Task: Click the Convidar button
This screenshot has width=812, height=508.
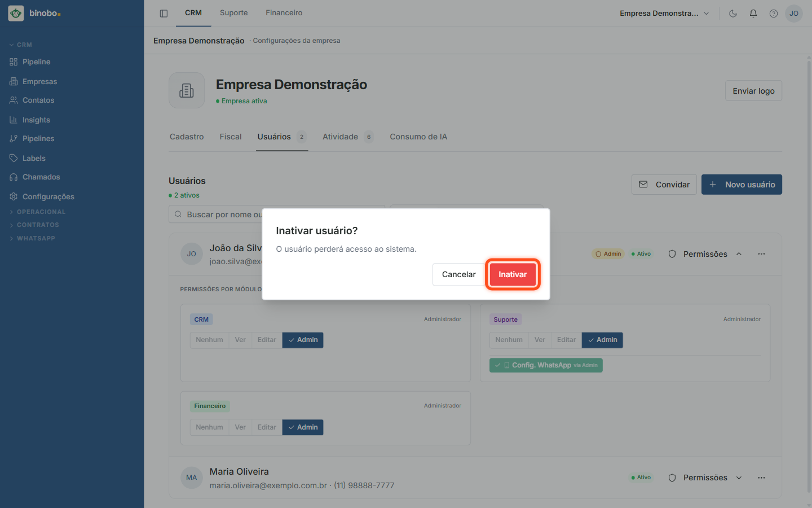Action: 664,185
